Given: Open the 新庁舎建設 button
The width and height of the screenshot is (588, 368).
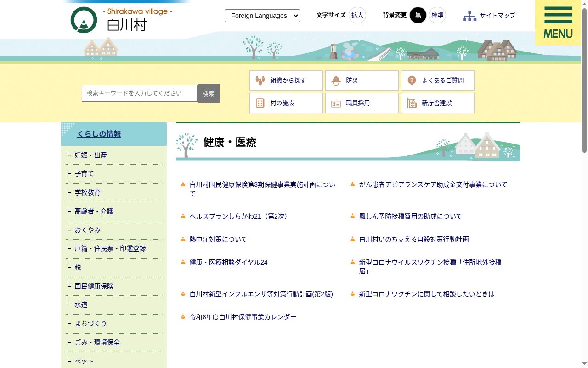Looking at the screenshot, I should click(x=438, y=103).
